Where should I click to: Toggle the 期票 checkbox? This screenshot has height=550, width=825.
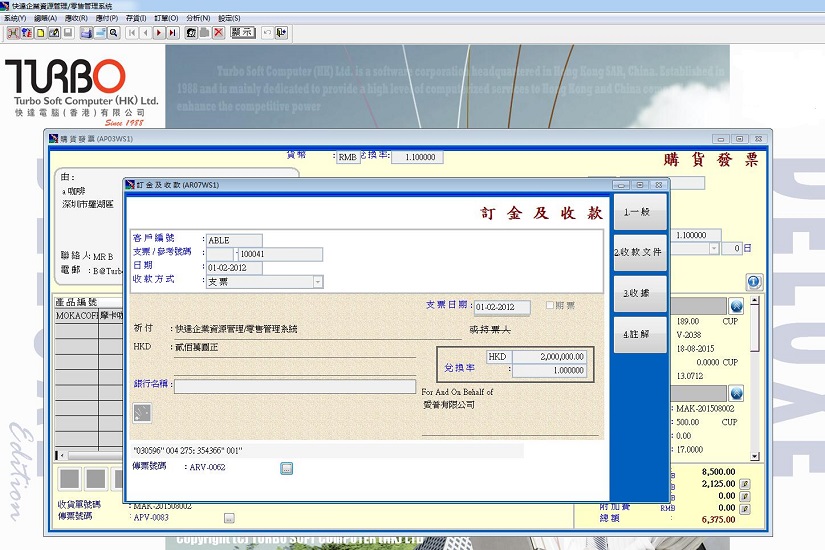(x=550, y=306)
